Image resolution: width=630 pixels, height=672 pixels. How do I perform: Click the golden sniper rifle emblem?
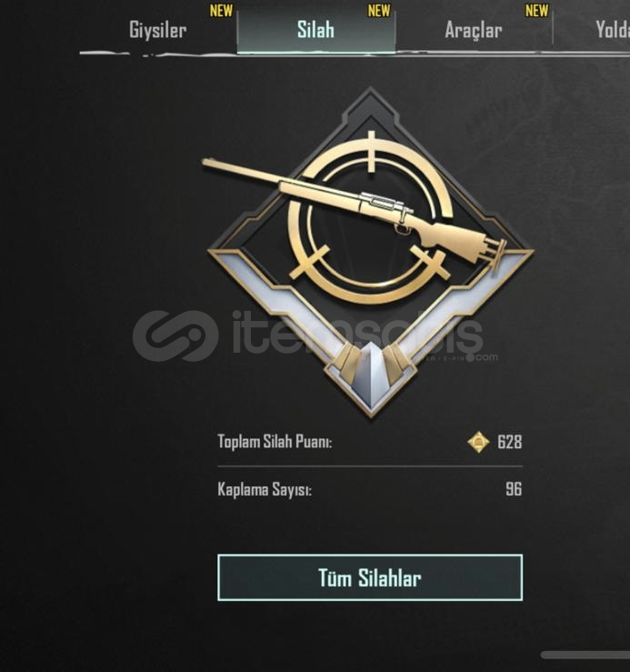(x=354, y=212)
